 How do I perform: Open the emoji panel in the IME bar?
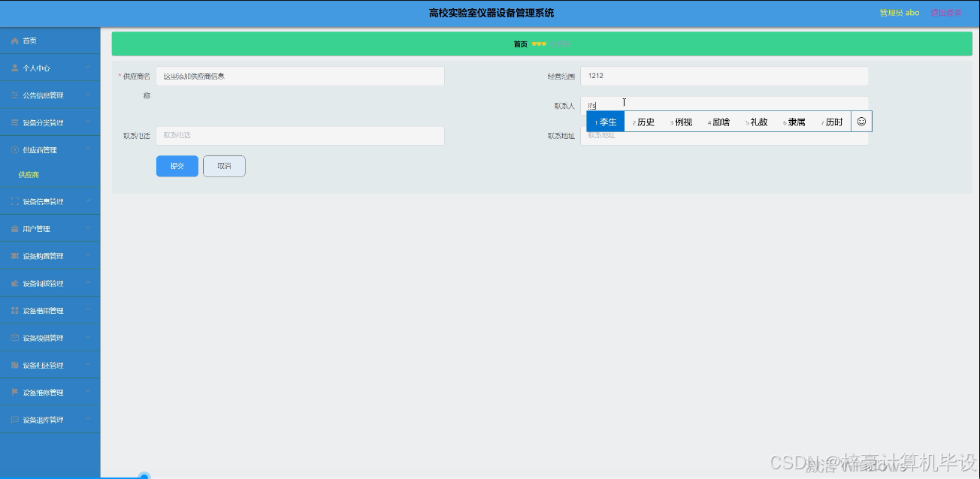pyautogui.click(x=861, y=122)
